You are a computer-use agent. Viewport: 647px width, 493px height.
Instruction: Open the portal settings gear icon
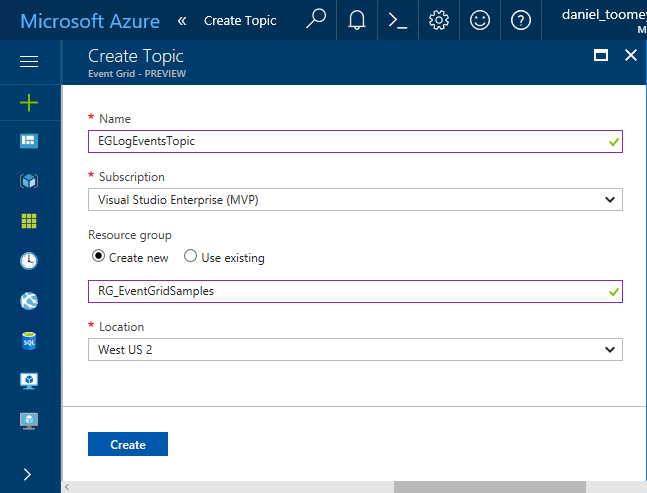pyautogui.click(x=438, y=21)
